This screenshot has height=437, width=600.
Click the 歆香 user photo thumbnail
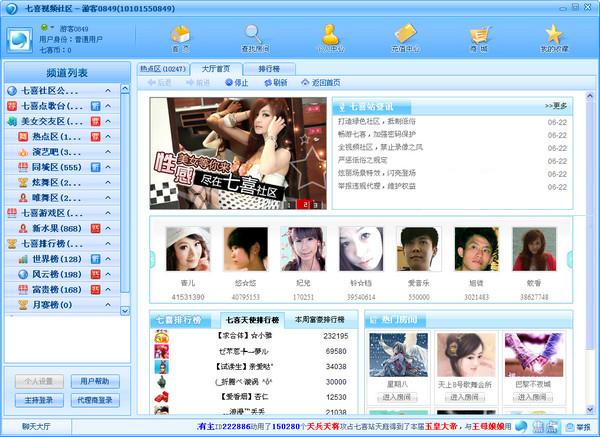pyautogui.click(x=534, y=249)
